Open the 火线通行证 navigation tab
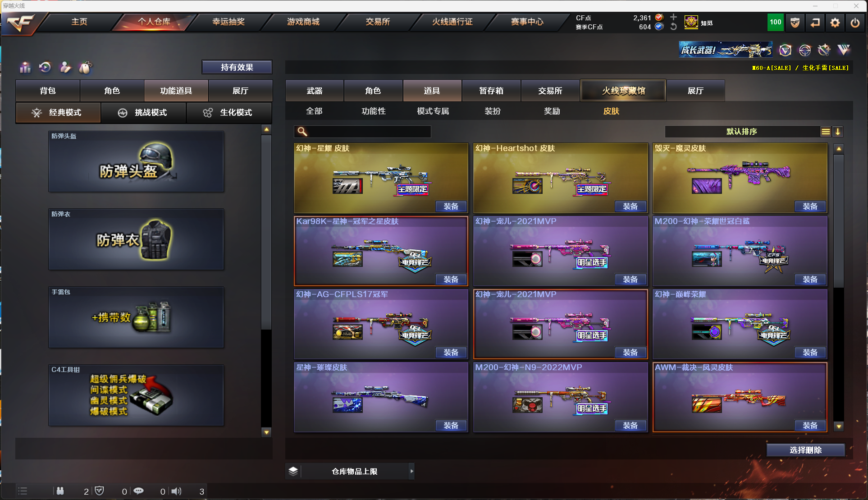Image resolution: width=868 pixels, height=500 pixels. [452, 22]
